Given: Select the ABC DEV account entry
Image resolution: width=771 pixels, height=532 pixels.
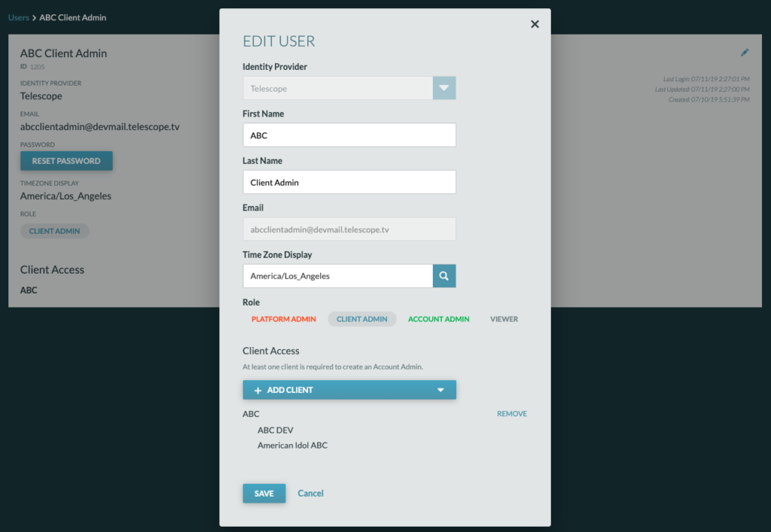Looking at the screenshot, I should click(276, 430).
